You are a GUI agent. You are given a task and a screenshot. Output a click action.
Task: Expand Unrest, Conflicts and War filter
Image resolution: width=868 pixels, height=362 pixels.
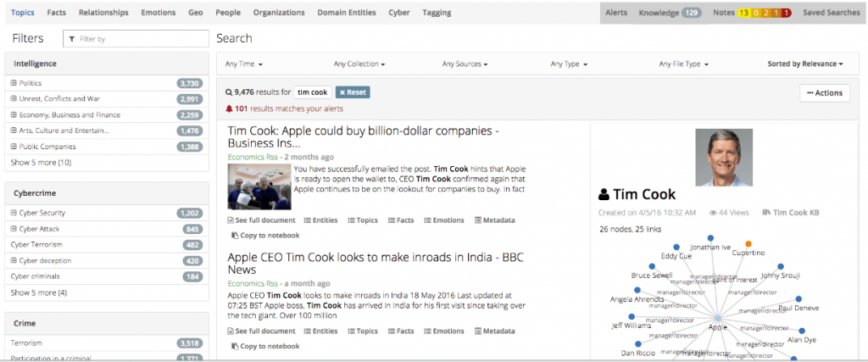pos(14,99)
